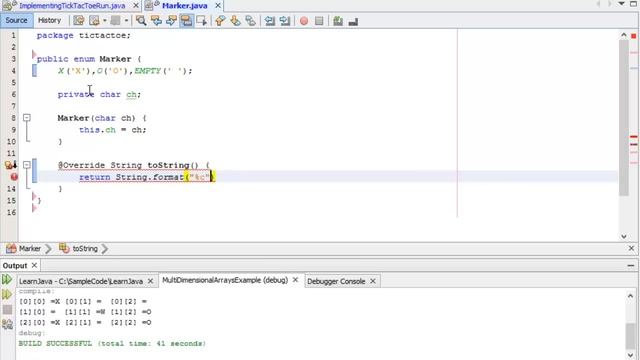
Task: Click Output panel scrollbar down arrow
Action: pyautogui.click(x=630, y=355)
